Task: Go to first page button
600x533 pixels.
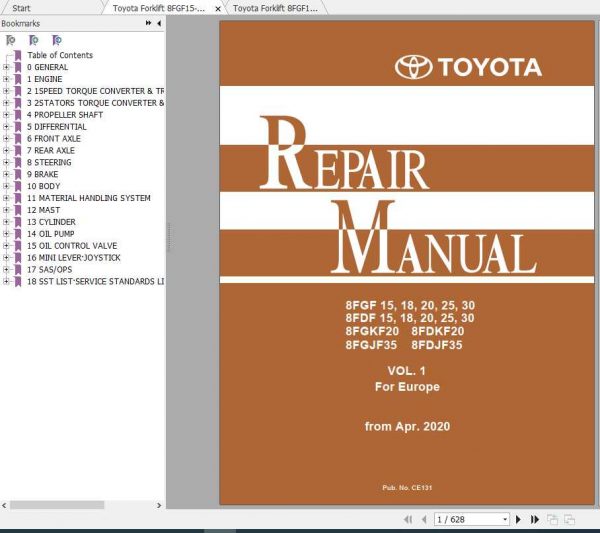Action: coord(408,519)
